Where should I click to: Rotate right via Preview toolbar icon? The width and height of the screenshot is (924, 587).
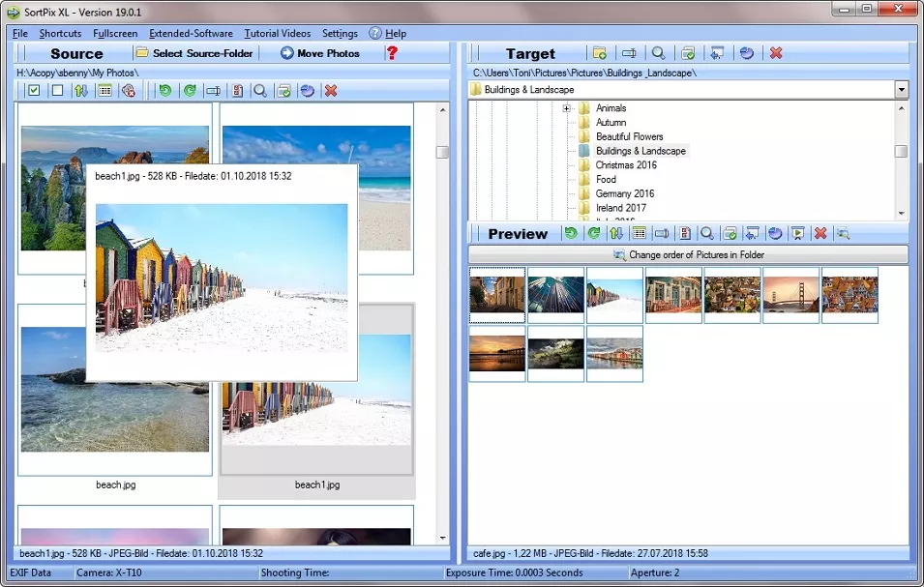[594, 233]
